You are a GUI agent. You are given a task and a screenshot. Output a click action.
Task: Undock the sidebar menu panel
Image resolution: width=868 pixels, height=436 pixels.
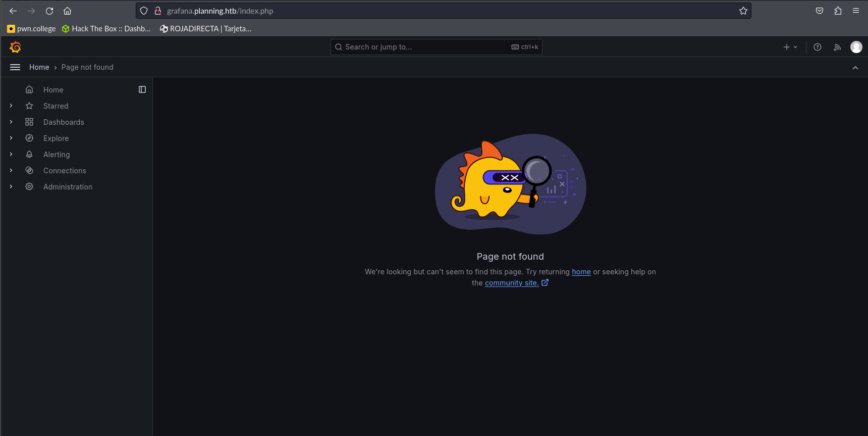142,89
